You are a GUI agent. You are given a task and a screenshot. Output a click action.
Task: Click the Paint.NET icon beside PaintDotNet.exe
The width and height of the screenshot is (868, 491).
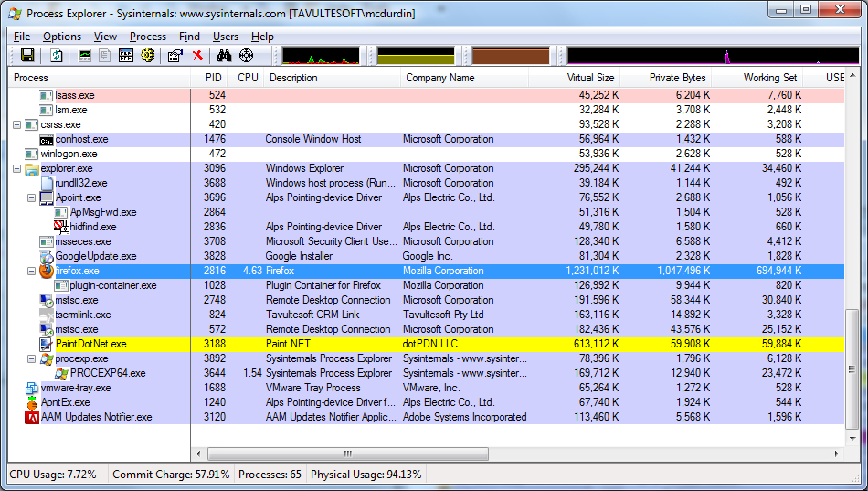(47, 344)
